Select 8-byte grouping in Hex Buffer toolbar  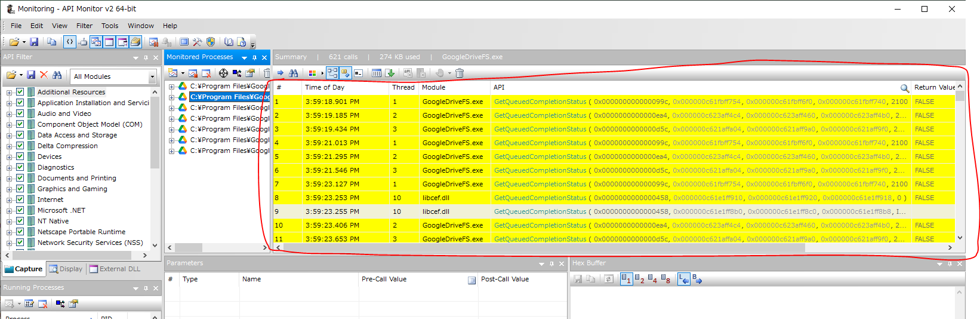coord(665,279)
